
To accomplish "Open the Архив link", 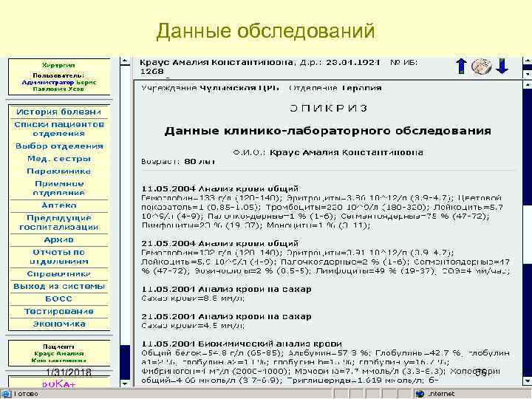I will [x=58, y=240].
